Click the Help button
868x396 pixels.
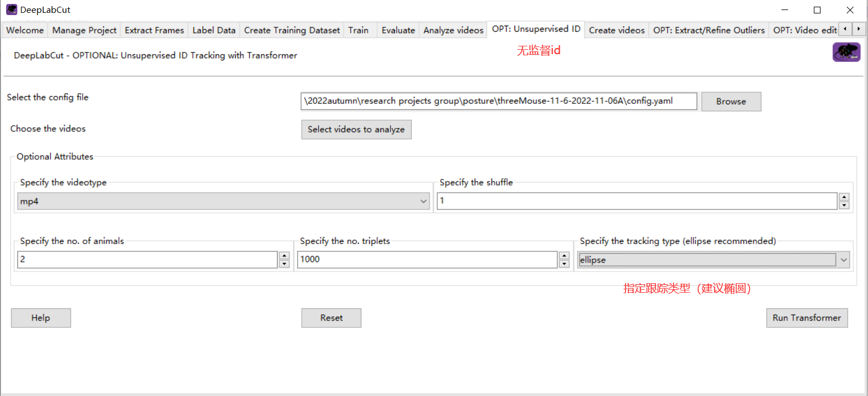click(x=41, y=318)
